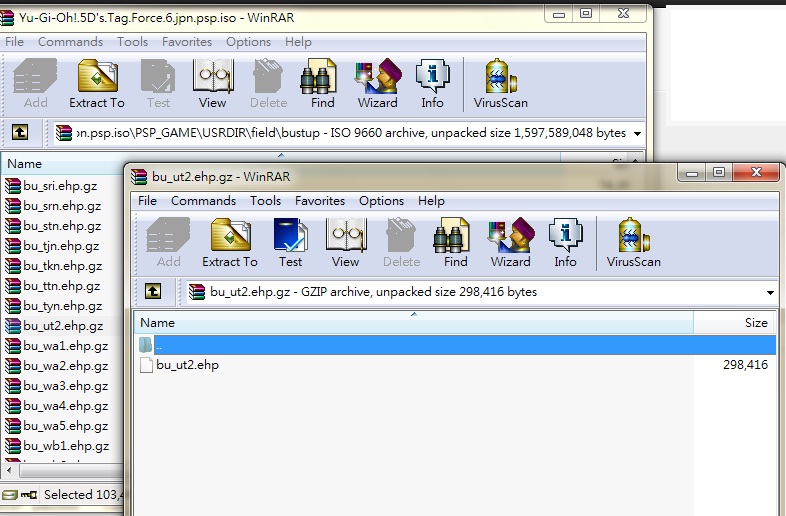
Task: Click Add icon in bu_ut2.ehp.gz window
Action: pos(168,243)
